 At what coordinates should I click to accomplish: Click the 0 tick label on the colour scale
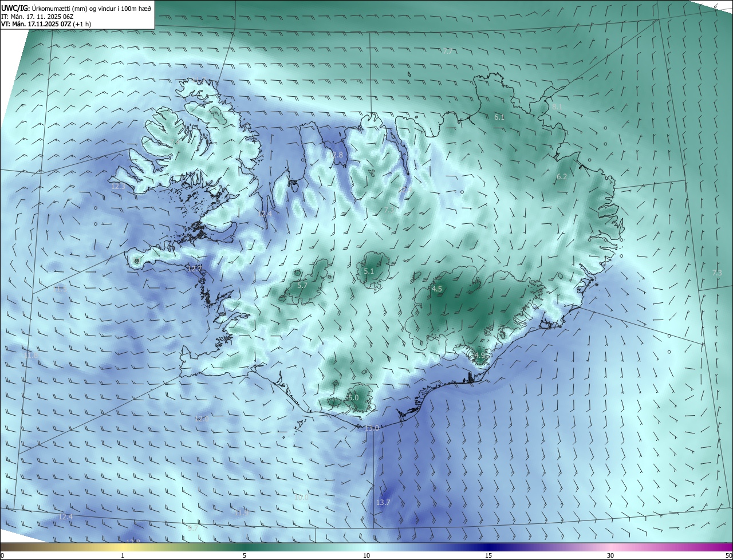[2, 555]
